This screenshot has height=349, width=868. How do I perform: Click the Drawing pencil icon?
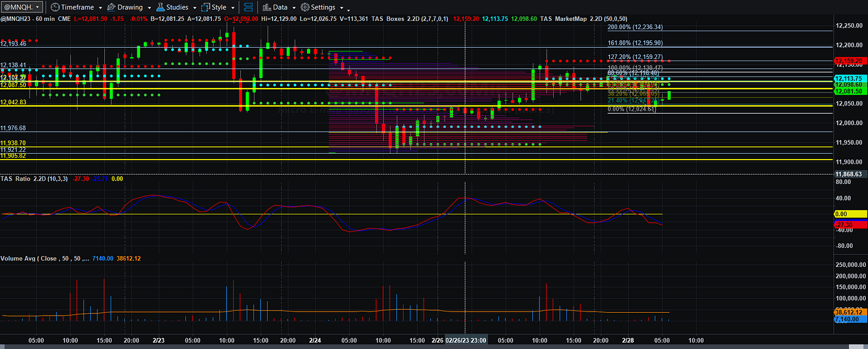112,7
